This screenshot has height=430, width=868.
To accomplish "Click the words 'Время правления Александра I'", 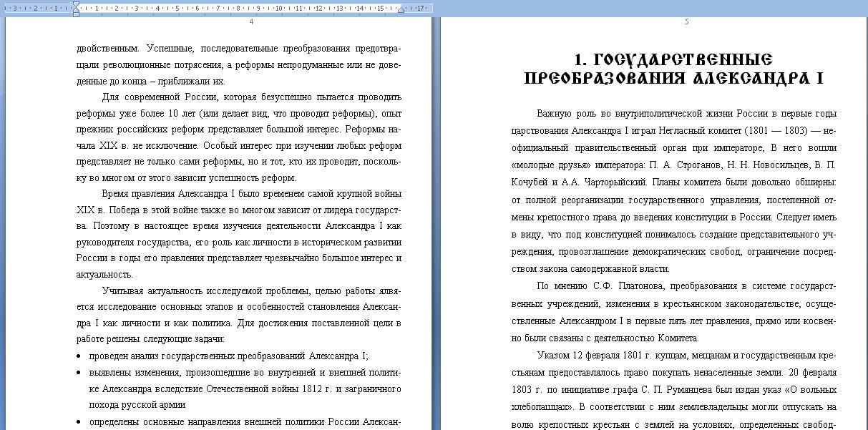I will [169, 194].
